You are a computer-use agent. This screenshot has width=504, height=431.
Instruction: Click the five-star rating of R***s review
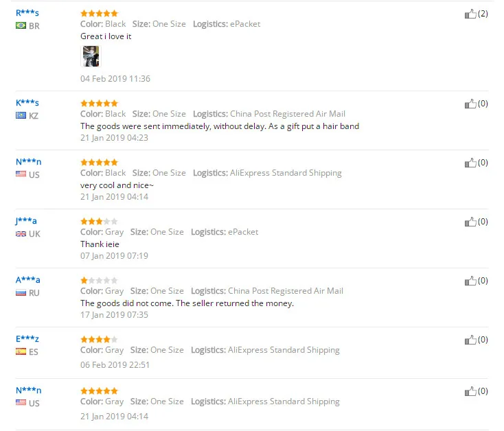100,14
